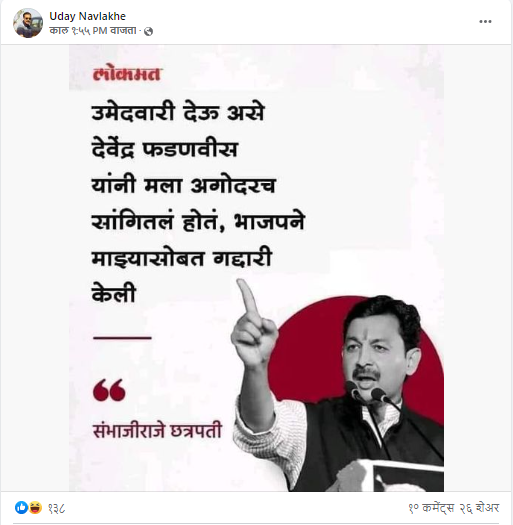Click the blue Like reaction icon
The image size is (513, 525).
(21, 508)
